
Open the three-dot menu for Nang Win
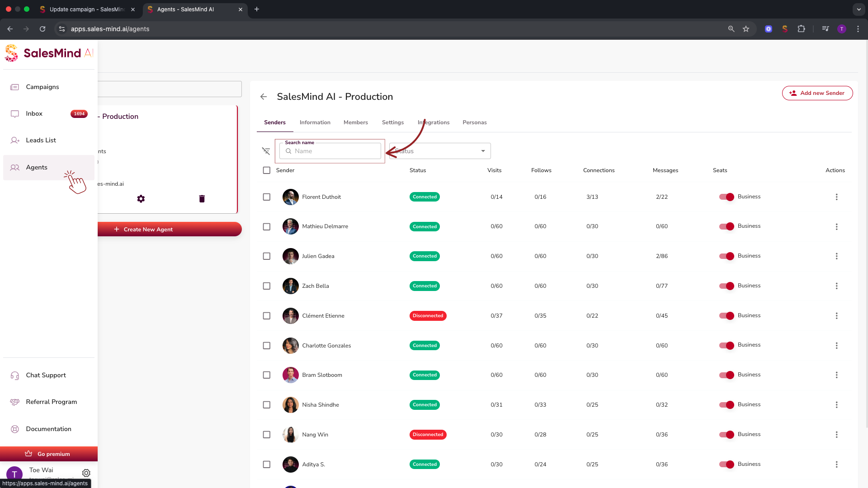tap(836, 435)
